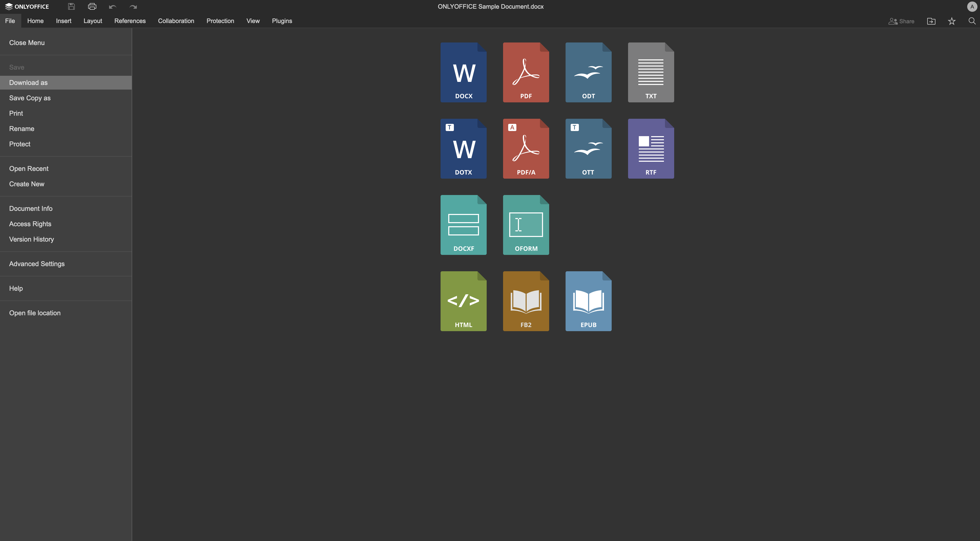This screenshot has height=541, width=980.
Task: Download as DOCXF form template
Action: [x=463, y=225]
